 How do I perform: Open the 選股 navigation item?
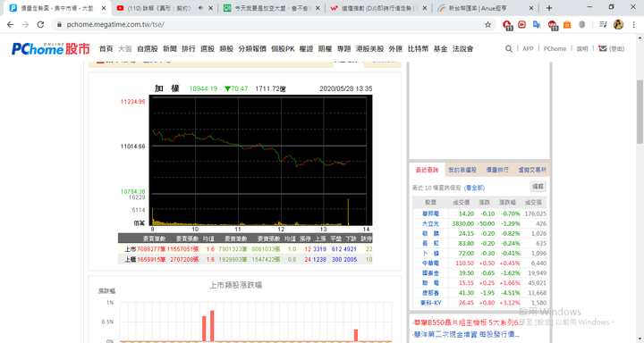[x=208, y=49]
